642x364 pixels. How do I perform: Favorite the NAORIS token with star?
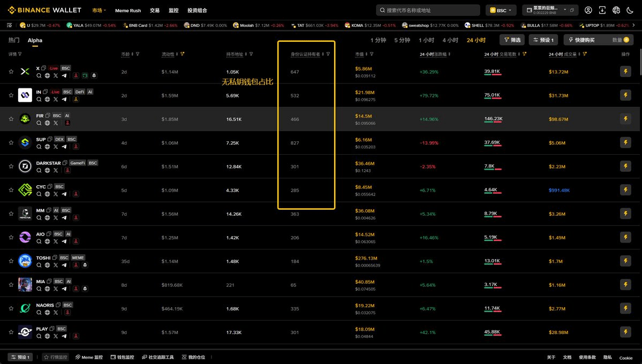11,308
